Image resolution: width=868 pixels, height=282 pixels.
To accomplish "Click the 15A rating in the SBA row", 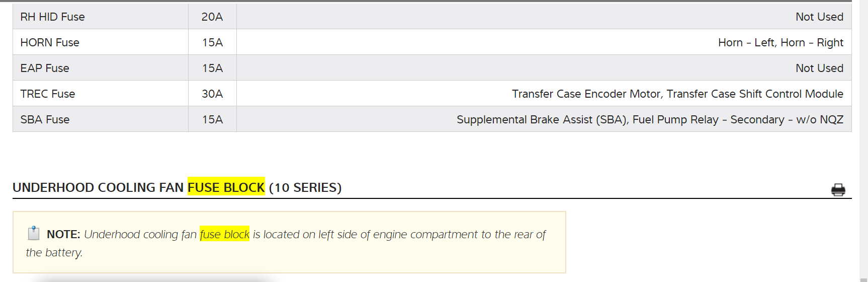I will tap(212, 119).
